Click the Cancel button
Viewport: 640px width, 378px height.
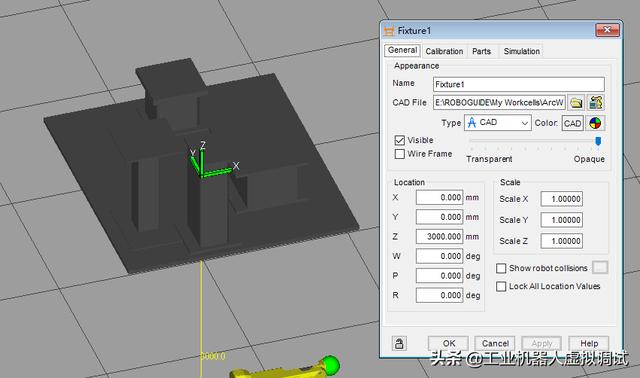coord(495,343)
